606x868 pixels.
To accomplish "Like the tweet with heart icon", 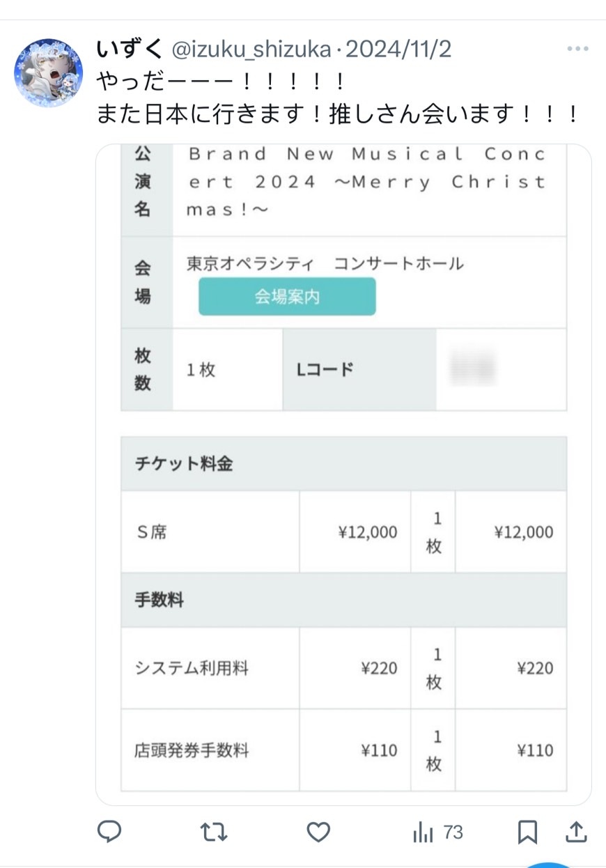I will 318,831.
